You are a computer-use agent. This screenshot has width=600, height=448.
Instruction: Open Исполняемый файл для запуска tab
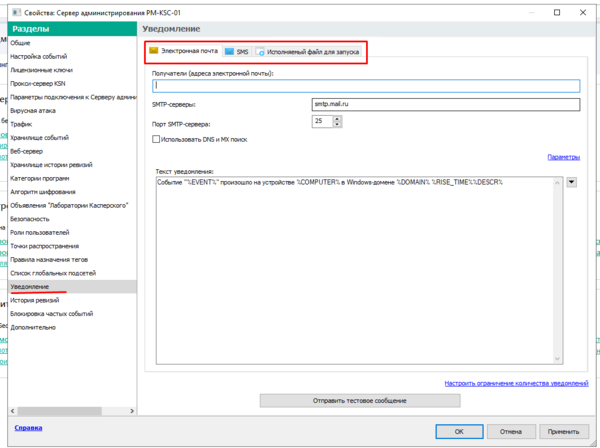[308, 52]
